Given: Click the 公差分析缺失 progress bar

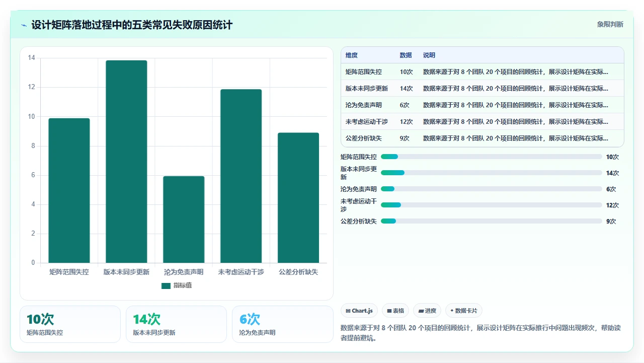Looking at the screenshot, I should pyautogui.click(x=492, y=221).
